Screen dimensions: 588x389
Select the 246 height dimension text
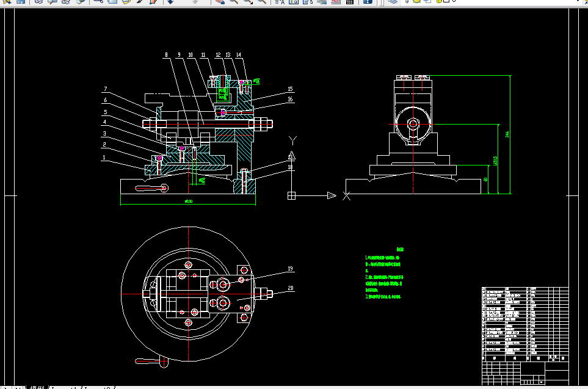507,134
